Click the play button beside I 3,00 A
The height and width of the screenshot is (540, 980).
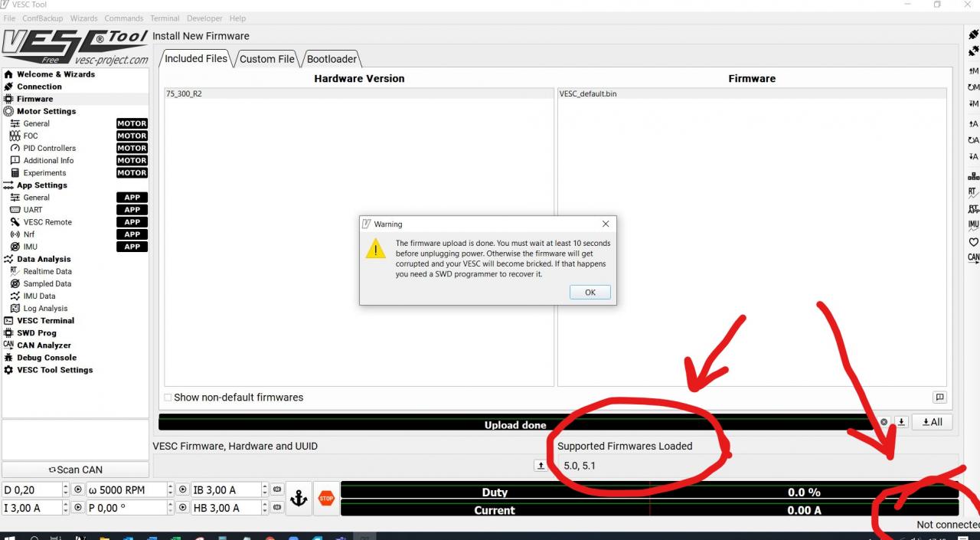click(78, 508)
